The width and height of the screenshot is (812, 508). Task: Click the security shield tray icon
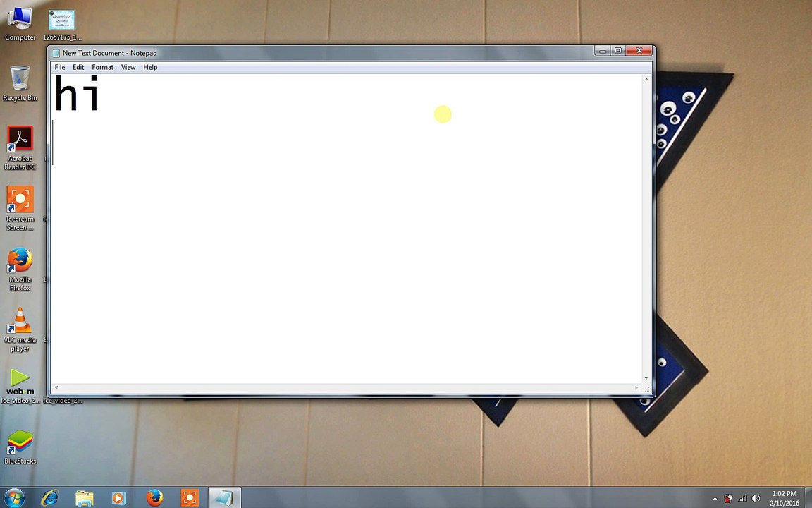point(728,499)
